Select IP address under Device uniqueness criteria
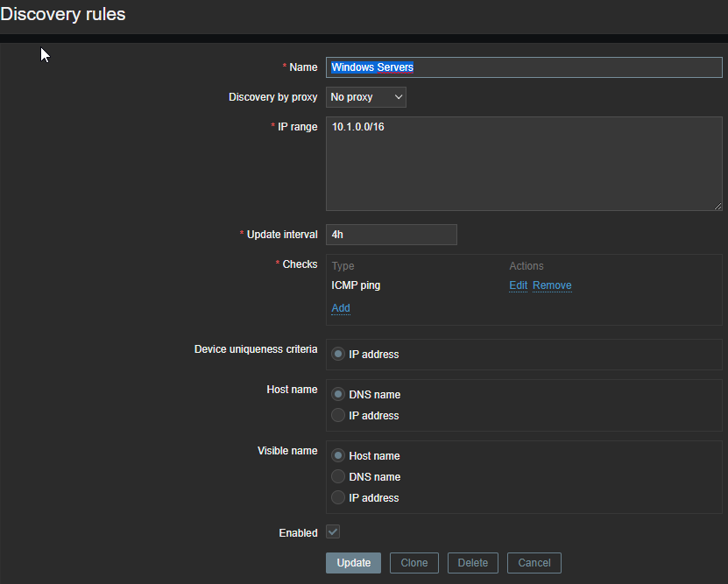Image resolution: width=728 pixels, height=584 pixels. coord(338,355)
